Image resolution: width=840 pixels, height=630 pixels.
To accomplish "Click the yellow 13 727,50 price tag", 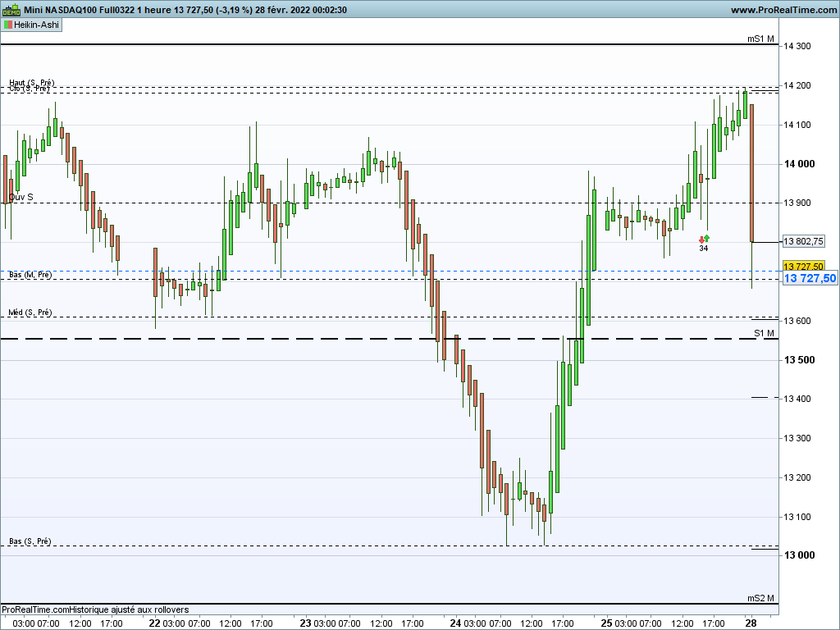I will pyautogui.click(x=803, y=267).
